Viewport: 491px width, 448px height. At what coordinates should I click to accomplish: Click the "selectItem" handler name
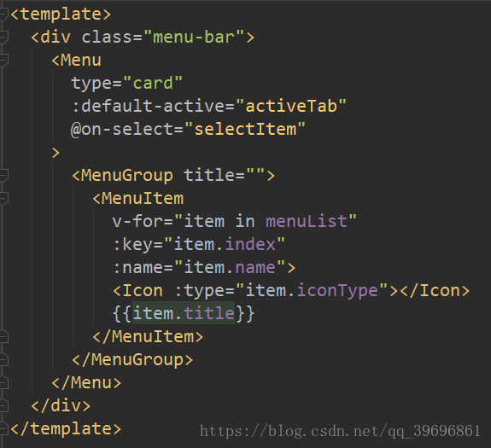(x=245, y=129)
